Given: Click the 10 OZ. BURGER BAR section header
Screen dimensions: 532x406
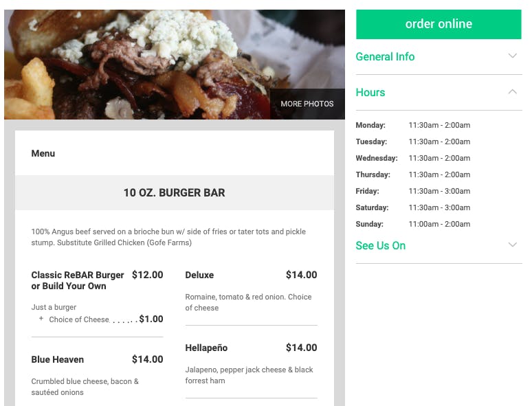Looking at the screenshot, I should click(174, 193).
